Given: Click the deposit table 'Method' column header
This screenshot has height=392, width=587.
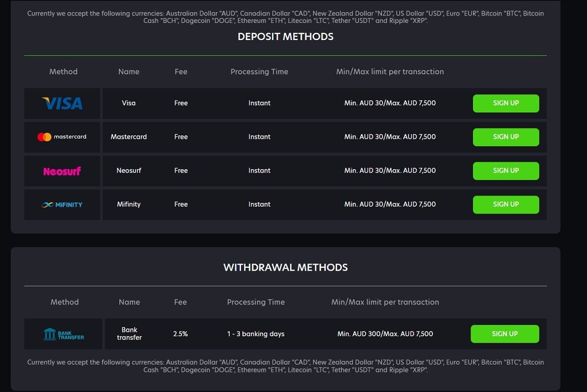Looking at the screenshot, I should pos(64,71).
